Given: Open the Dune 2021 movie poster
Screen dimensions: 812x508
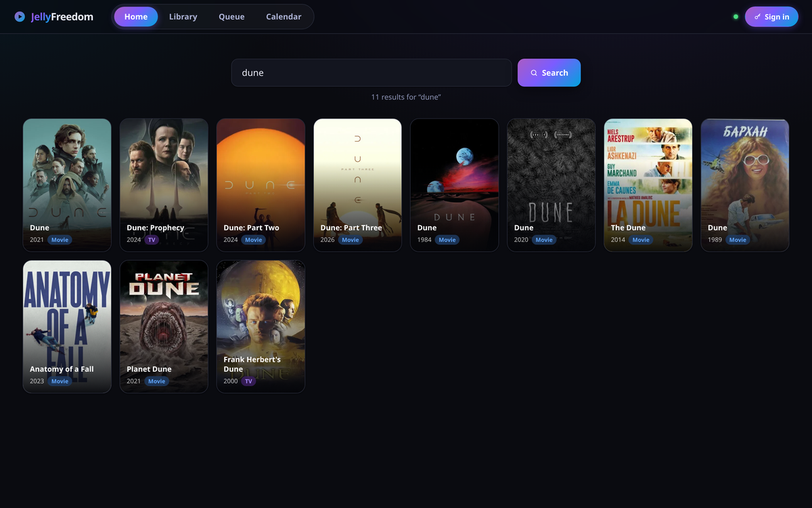Looking at the screenshot, I should [67, 185].
